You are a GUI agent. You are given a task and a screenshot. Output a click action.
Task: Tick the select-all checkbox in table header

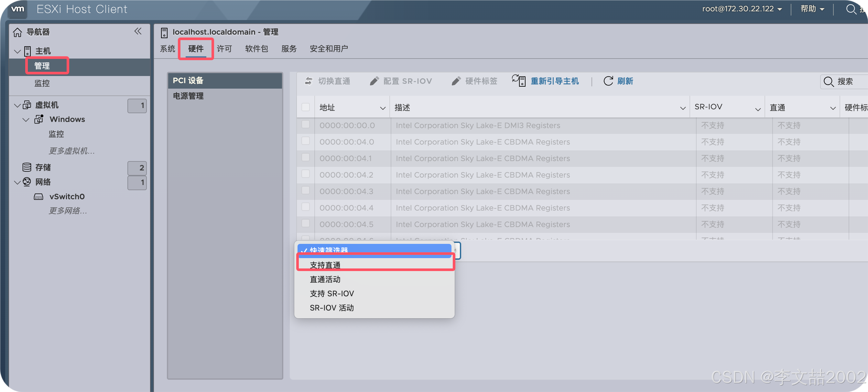[x=305, y=107]
